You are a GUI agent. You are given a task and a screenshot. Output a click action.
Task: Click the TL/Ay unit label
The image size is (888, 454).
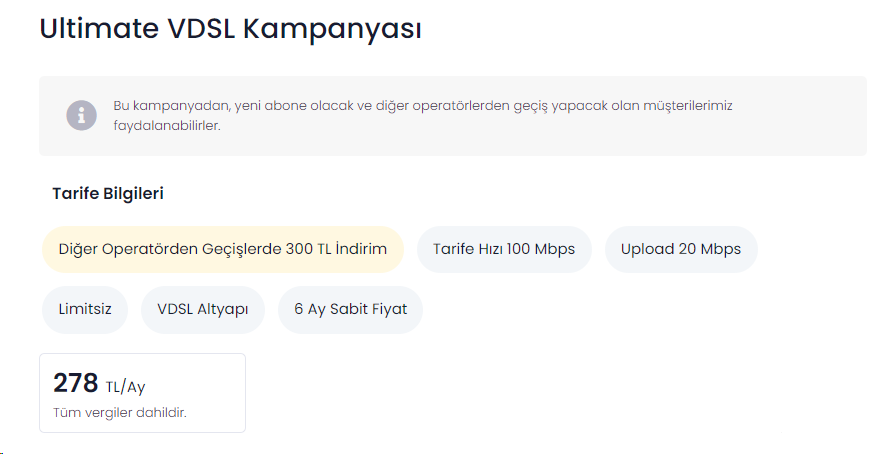[x=126, y=387]
